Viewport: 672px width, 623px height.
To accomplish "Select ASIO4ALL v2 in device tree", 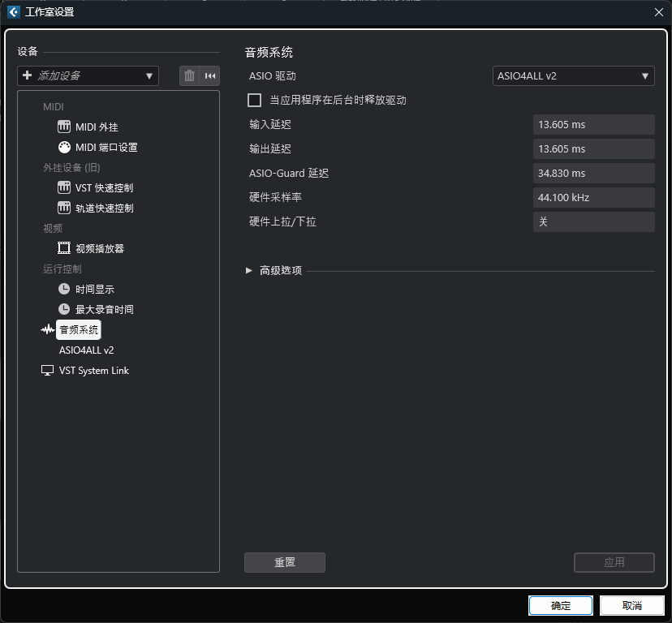I will tap(86, 350).
